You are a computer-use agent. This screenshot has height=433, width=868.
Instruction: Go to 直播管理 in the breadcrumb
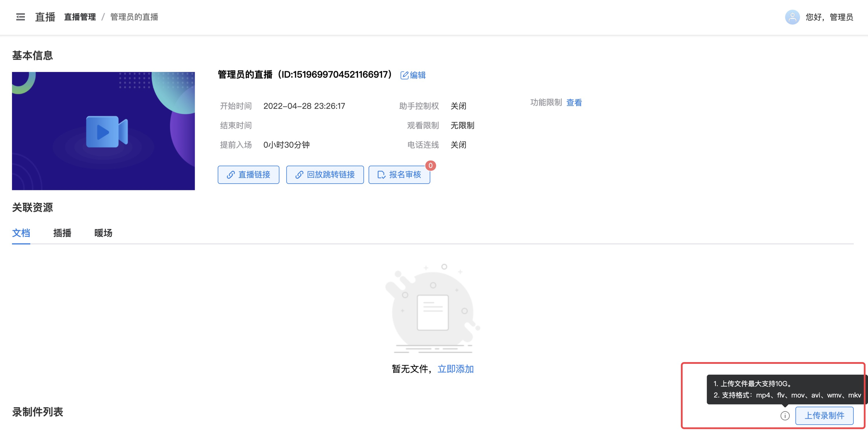[80, 17]
